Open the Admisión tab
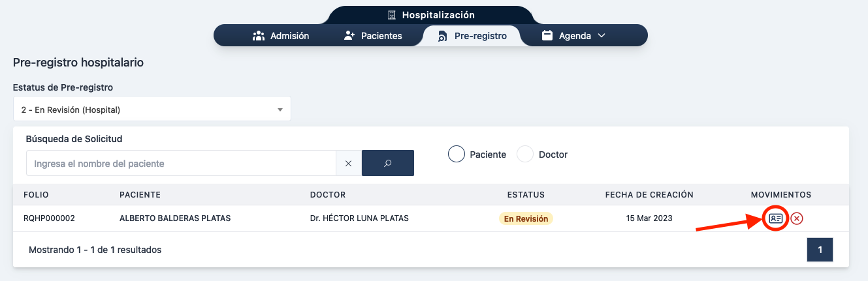The width and height of the screenshot is (868, 281). tap(281, 36)
